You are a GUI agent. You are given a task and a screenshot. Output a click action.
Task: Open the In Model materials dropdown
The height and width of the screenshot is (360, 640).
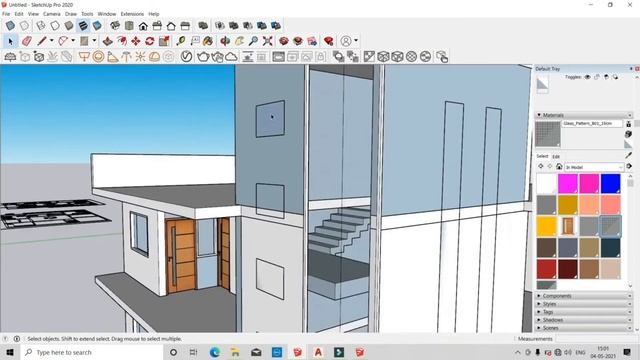(594, 167)
